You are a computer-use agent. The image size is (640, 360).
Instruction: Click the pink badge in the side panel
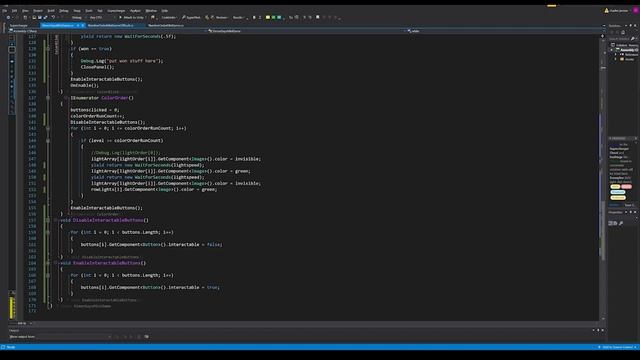pos(627,187)
